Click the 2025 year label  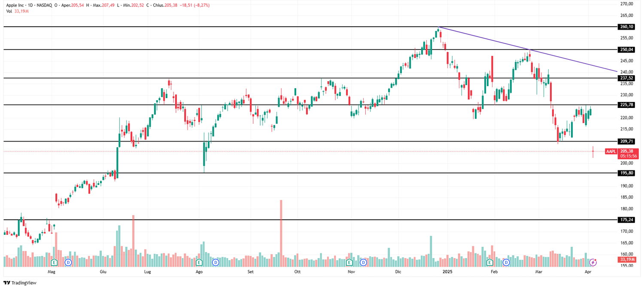point(448,272)
